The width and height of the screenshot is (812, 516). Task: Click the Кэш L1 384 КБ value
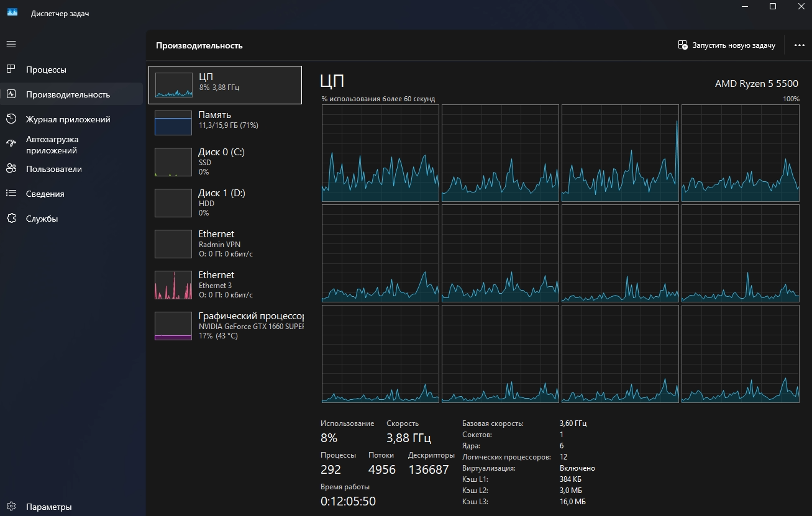[570, 479]
